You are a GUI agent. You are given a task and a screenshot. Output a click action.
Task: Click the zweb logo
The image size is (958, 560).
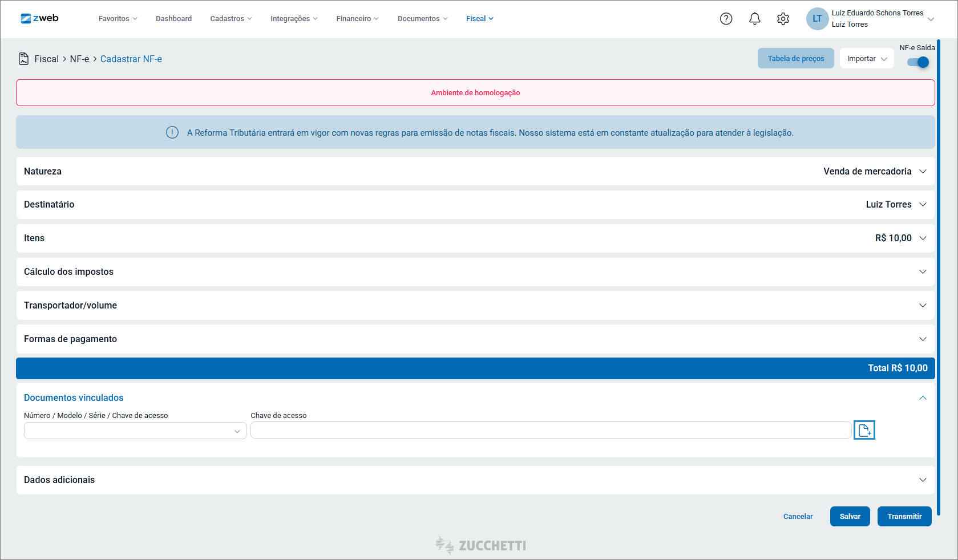click(39, 18)
